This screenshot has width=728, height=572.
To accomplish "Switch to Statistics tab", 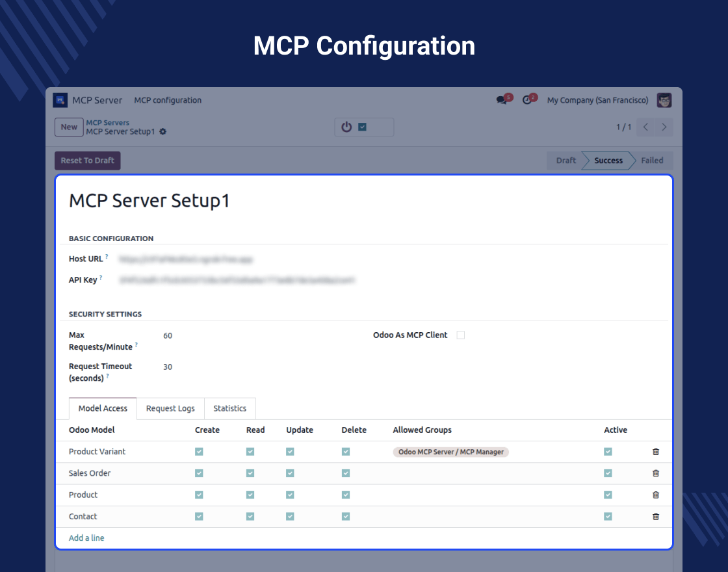I will (x=230, y=409).
